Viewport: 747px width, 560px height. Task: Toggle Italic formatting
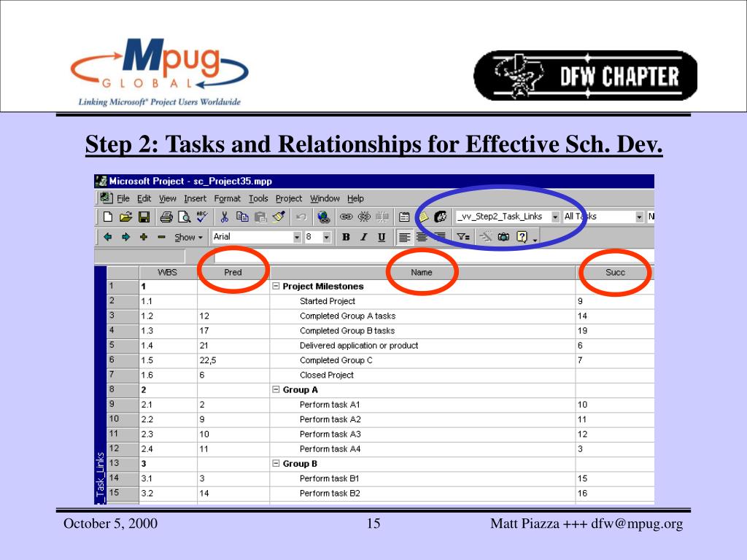pos(364,237)
